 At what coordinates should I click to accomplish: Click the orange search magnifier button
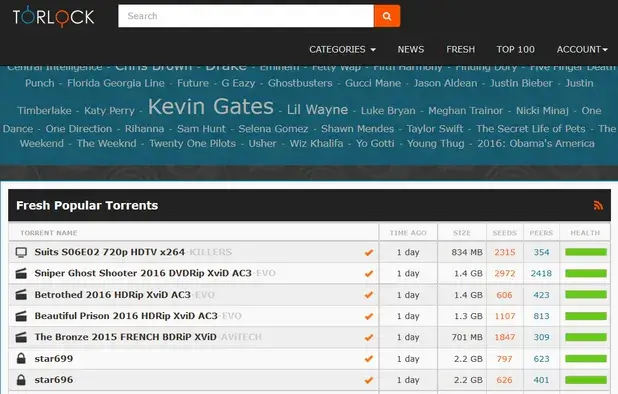pos(387,16)
